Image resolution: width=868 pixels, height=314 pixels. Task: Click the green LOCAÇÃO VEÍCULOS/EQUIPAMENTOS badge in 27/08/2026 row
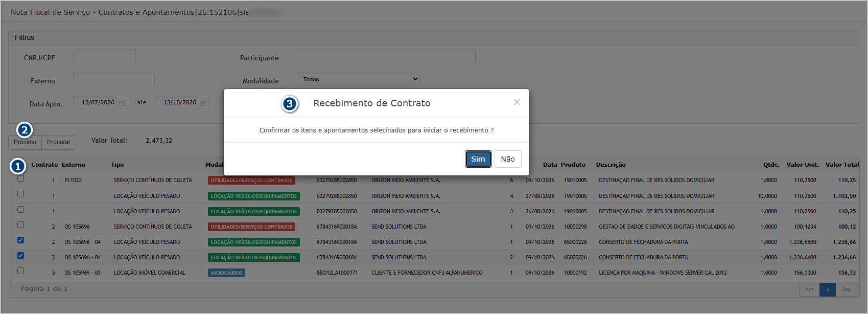click(x=254, y=196)
